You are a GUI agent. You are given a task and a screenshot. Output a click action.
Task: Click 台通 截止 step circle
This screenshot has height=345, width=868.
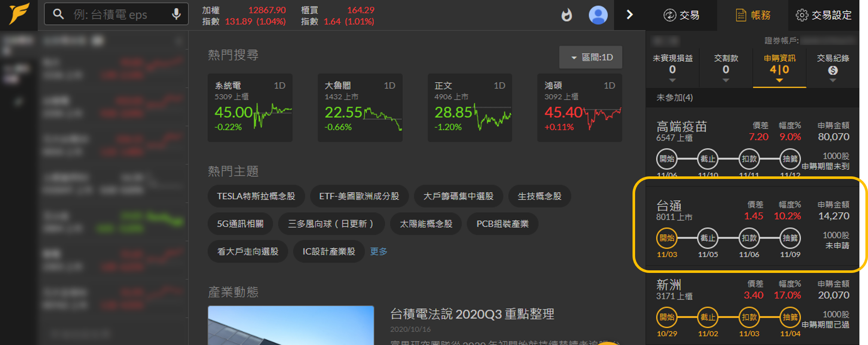708,238
